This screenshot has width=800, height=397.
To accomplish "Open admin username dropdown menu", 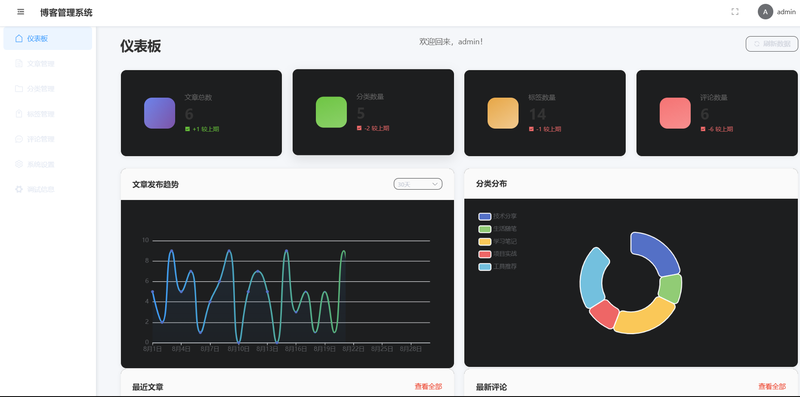I will pos(786,12).
